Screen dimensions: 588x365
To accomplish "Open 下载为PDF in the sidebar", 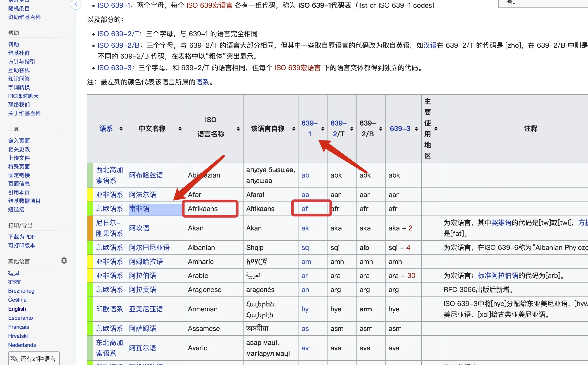I will tap(22, 237).
